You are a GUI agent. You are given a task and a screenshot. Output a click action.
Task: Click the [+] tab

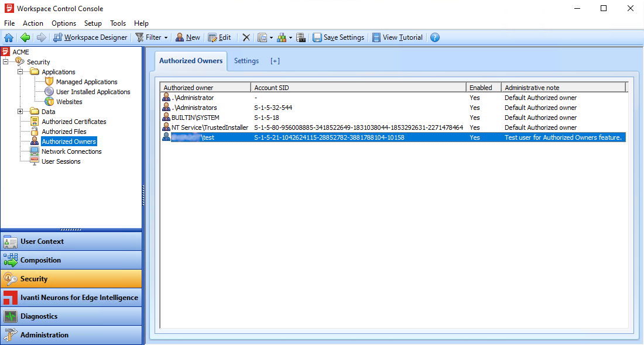tap(275, 61)
